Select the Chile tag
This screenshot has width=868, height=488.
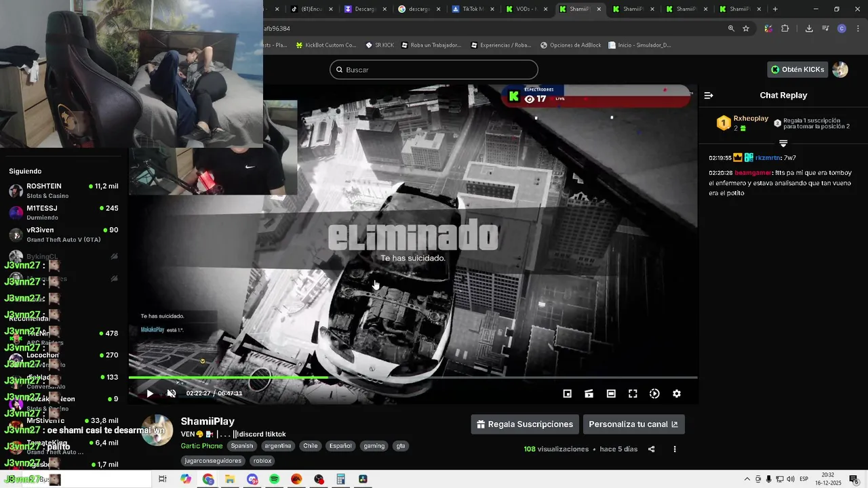(x=311, y=446)
